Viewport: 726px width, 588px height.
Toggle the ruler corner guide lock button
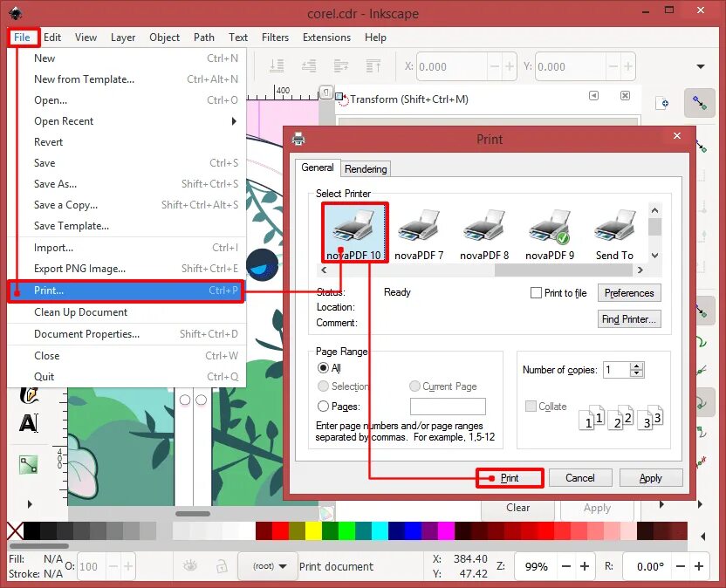pos(326,92)
